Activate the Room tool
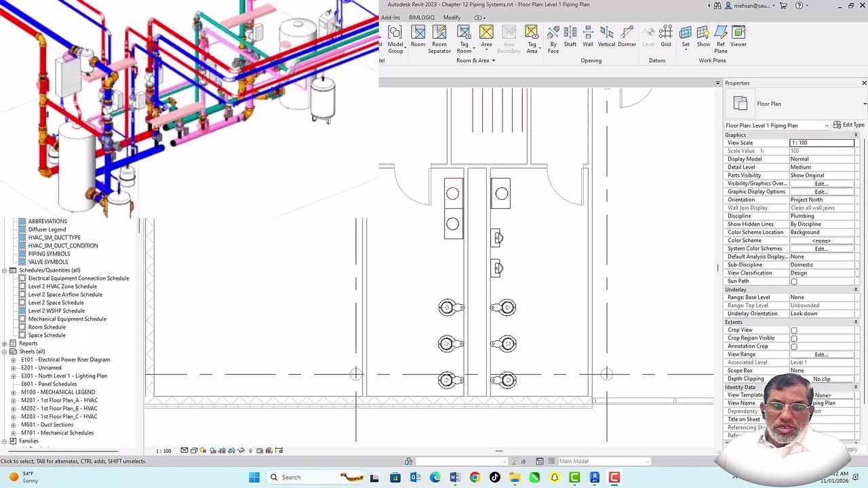 (418, 37)
